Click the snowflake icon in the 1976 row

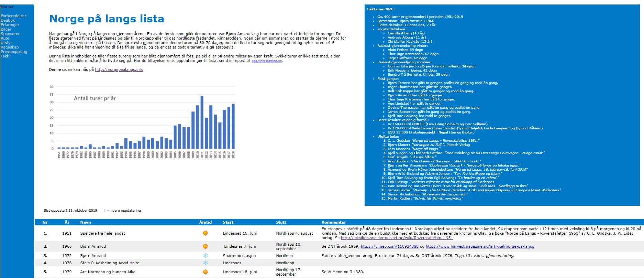pyautogui.click(x=205, y=263)
